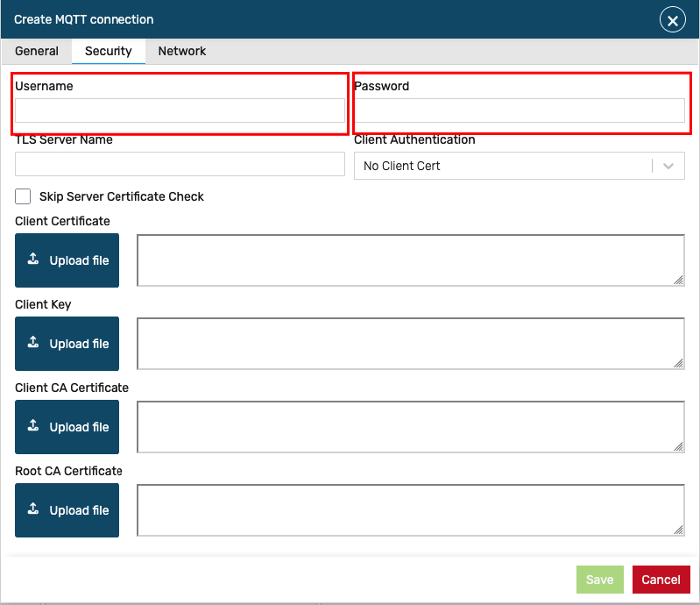The width and height of the screenshot is (700, 605).
Task: Click the Client Authentication dropdown chevron
Action: click(x=668, y=166)
